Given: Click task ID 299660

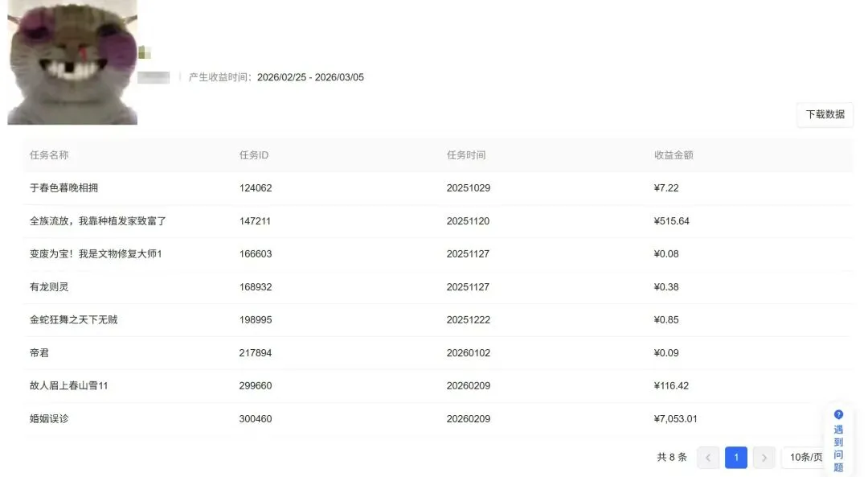Looking at the screenshot, I should coord(256,385).
